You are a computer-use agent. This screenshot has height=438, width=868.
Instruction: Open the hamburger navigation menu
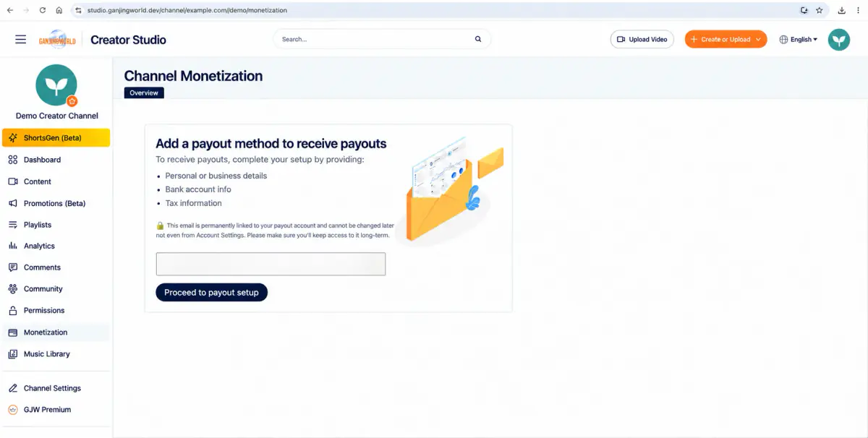(20, 40)
